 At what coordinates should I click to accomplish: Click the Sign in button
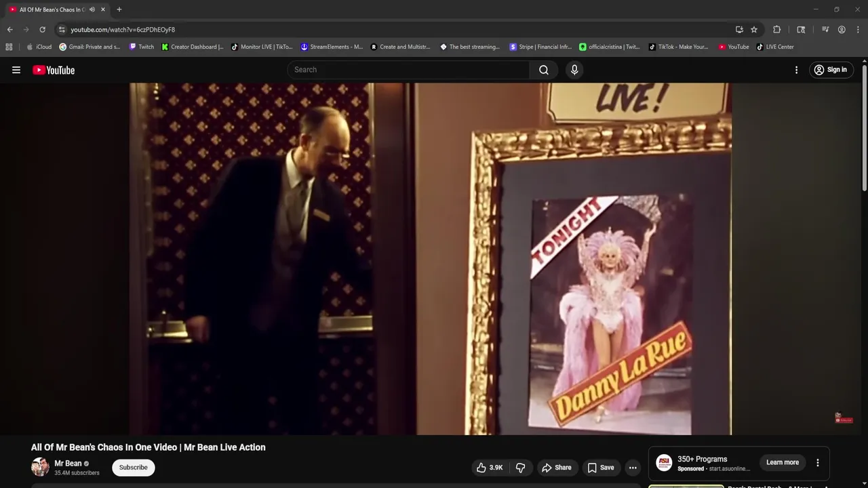point(831,70)
